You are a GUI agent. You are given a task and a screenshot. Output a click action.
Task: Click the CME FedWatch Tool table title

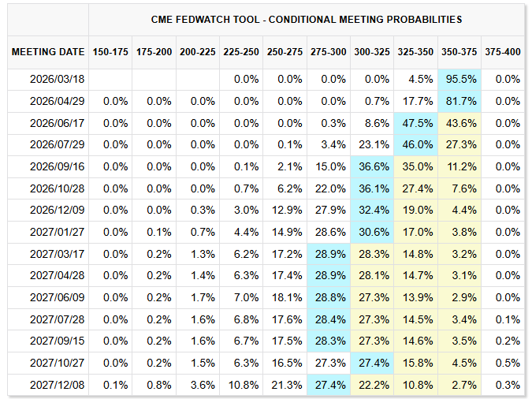tap(307, 19)
